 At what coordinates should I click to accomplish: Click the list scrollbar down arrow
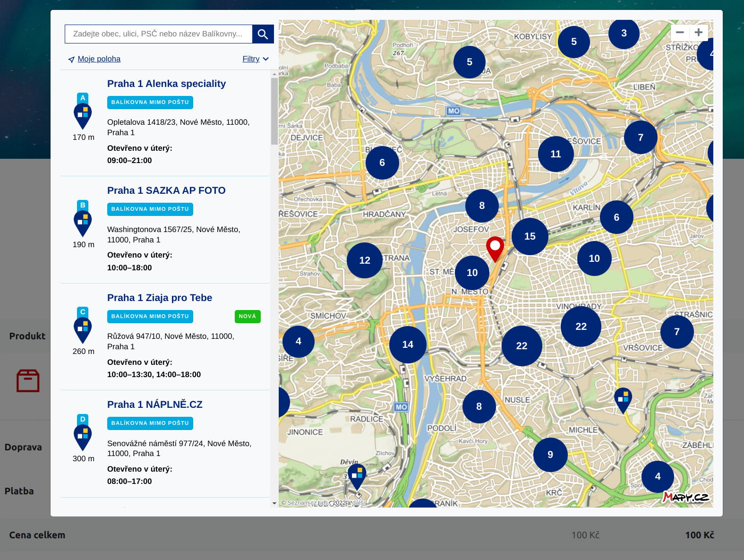pos(274,503)
